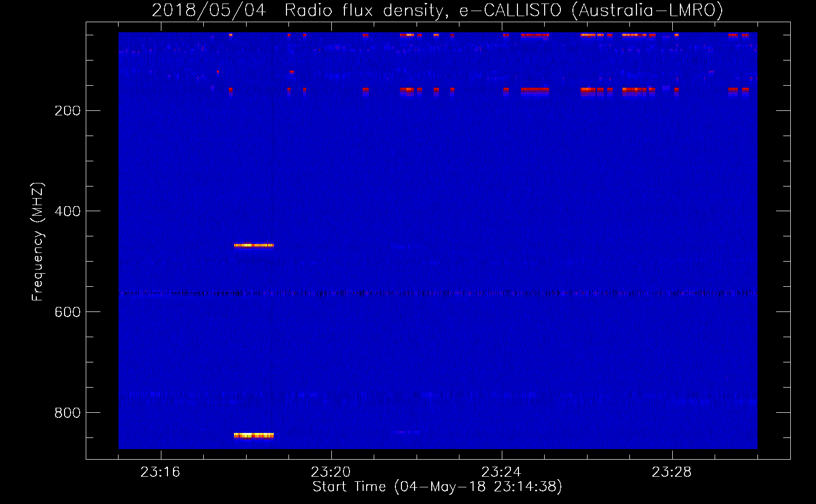This screenshot has width=816, height=504.
Task: Click the bright yellow burst near 845 MHz
Action: 254,435
